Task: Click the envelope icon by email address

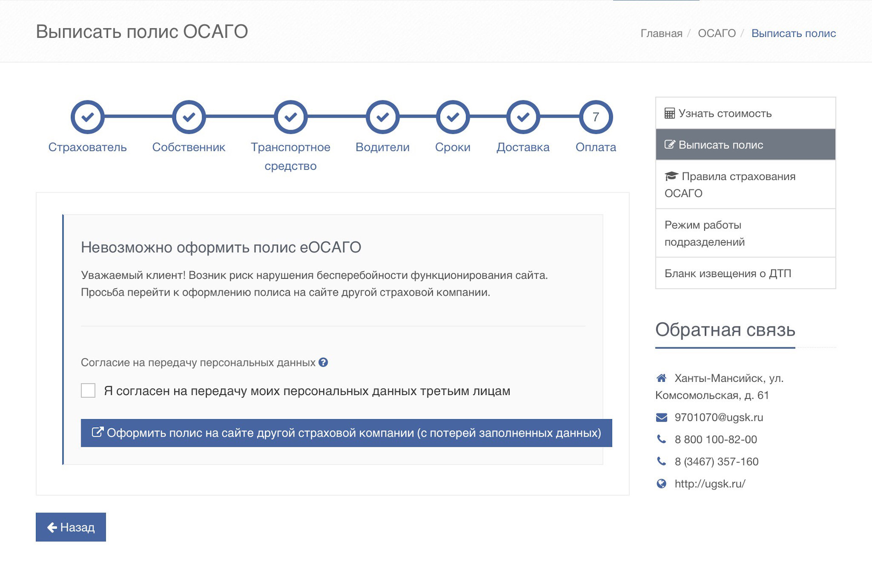Action: (662, 417)
